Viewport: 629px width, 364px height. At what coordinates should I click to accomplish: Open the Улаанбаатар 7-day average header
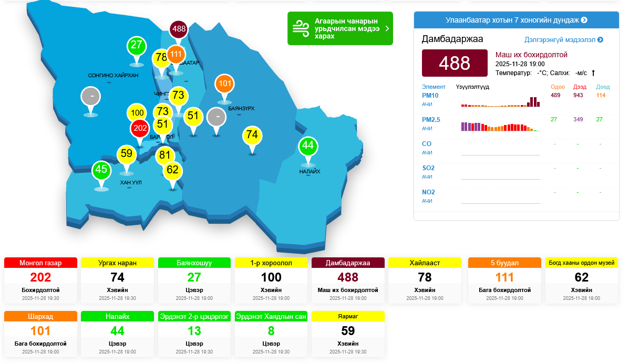[516, 20]
